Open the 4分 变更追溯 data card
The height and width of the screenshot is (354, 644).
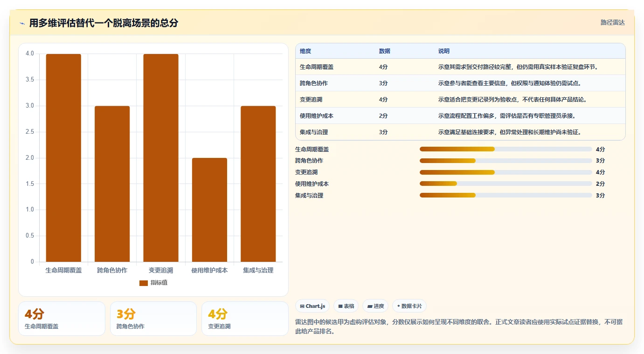tap(245, 319)
